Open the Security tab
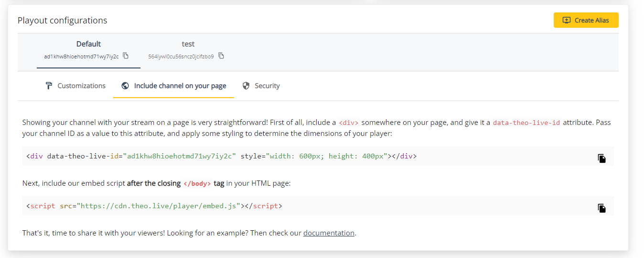 pyautogui.click(x=267, y=86)
